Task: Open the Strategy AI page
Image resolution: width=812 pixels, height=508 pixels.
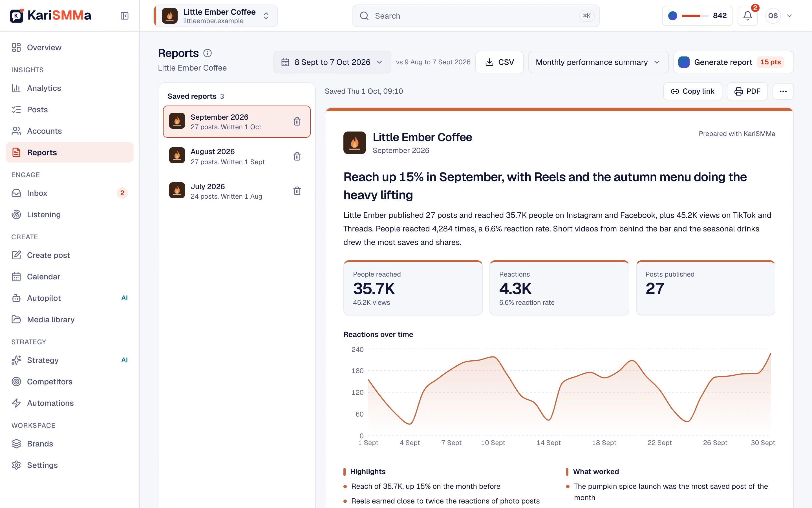Action: tap(69, 360)
